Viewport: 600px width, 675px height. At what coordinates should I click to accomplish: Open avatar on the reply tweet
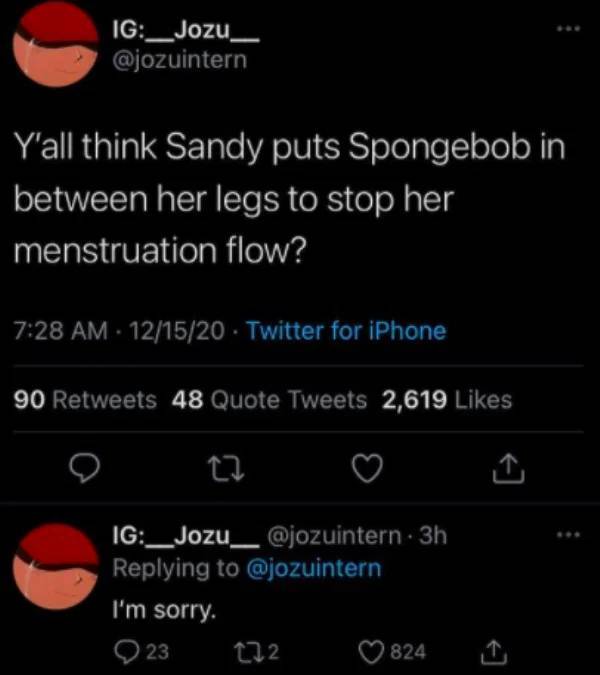click(57, 569)
